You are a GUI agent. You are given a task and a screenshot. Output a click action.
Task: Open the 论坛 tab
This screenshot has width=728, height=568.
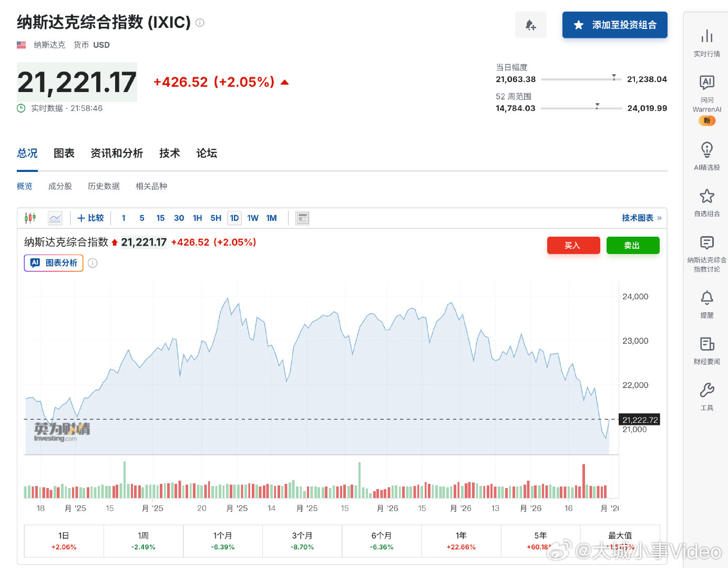[x=206, y=153]
